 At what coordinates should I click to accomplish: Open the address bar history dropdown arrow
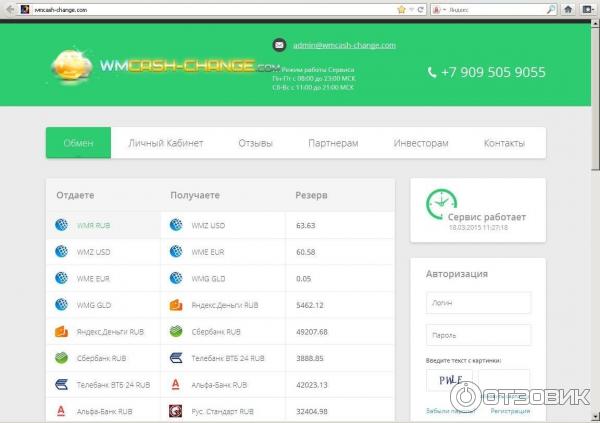coord(412,8)
